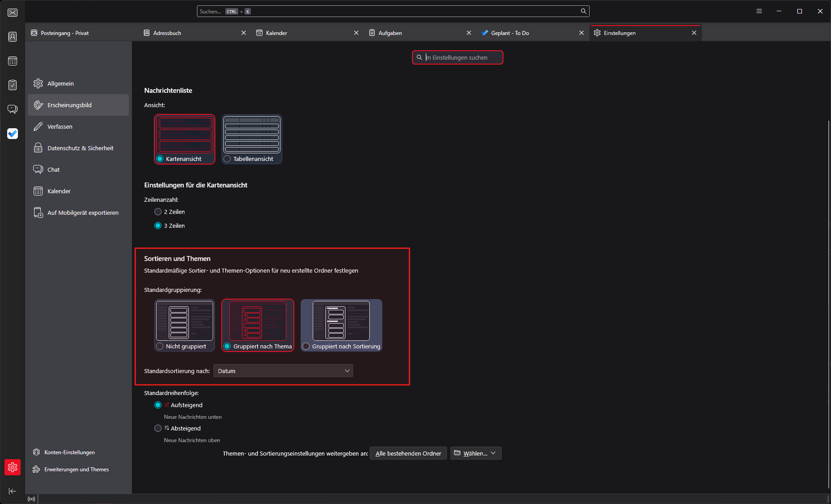Open the Calendar space icon in sidebar

click(x=13, y=61)
